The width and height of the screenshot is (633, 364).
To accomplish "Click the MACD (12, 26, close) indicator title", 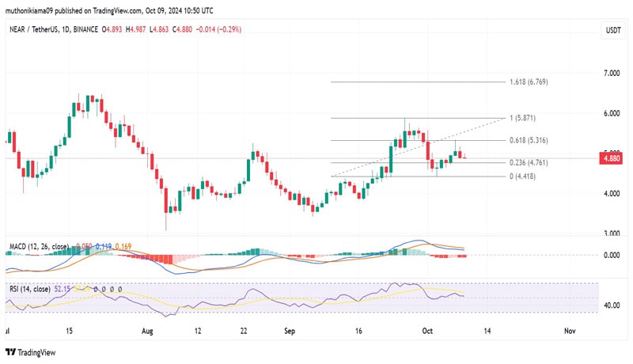I will pos(39,246).
